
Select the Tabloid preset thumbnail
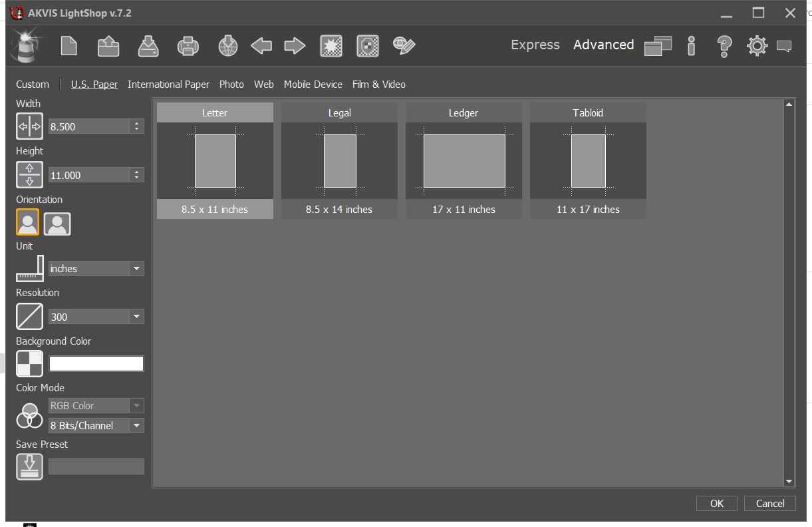[x=588, y=160]
